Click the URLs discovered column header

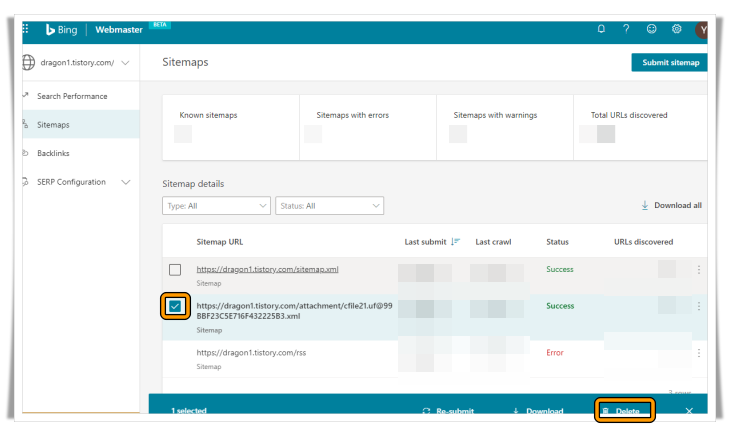pyautogui.click(x=643, y=242)
